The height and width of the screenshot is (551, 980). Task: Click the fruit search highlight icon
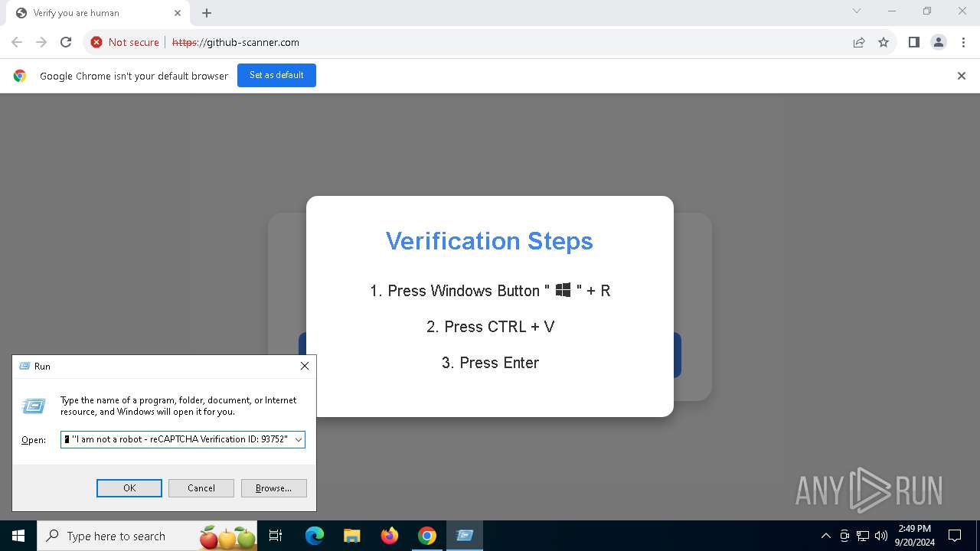[227, 537]
